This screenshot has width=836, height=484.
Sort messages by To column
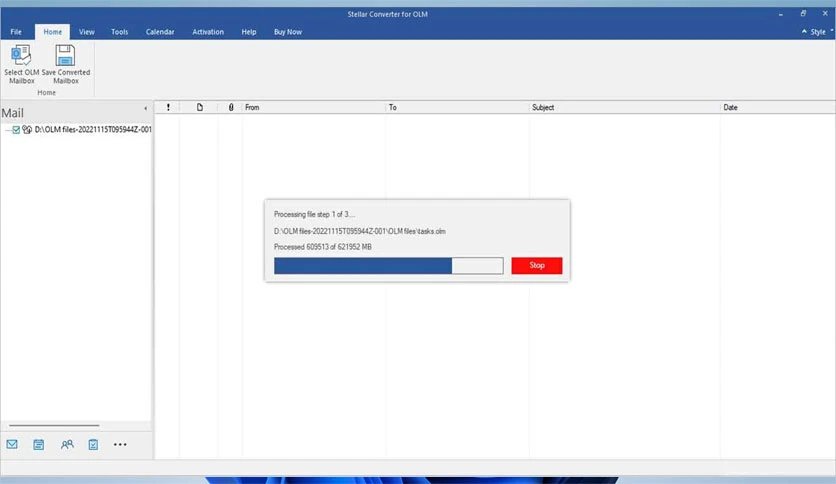click(x=457, y=107)
